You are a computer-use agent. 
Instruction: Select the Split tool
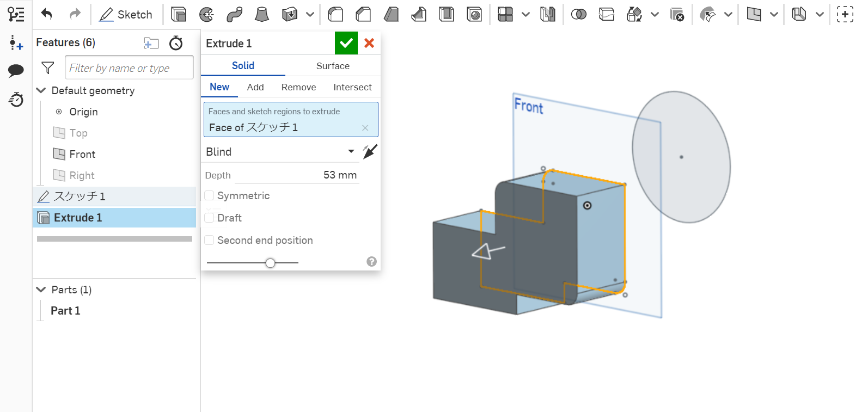606,14
